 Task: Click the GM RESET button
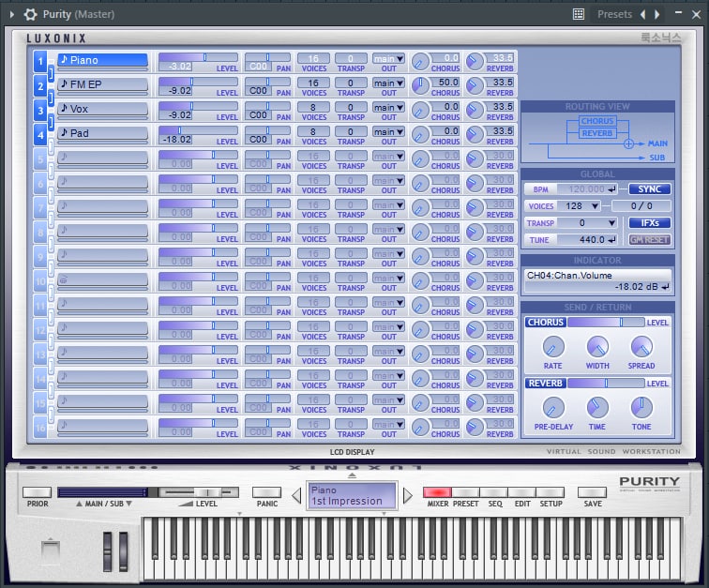[649, 240]
